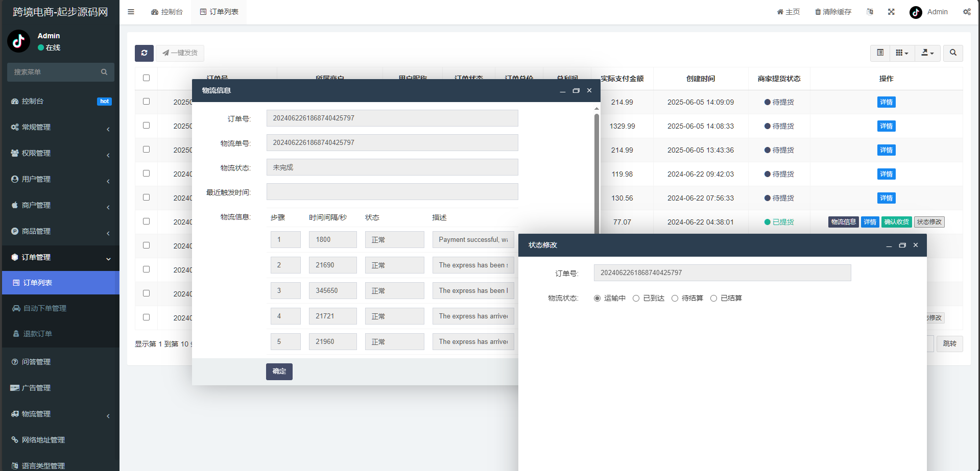Switch the table to list view icon

tap(880, 53)
